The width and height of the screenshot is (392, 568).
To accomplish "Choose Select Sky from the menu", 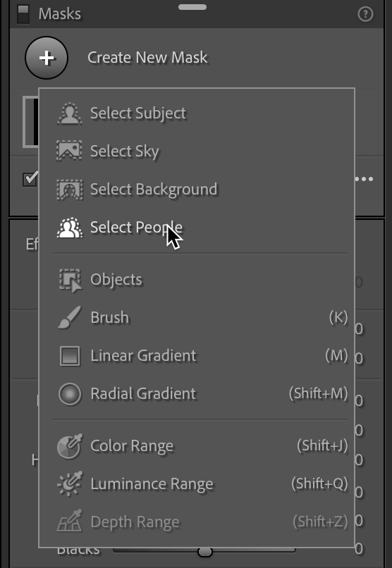I will click(x=197, y=151).
